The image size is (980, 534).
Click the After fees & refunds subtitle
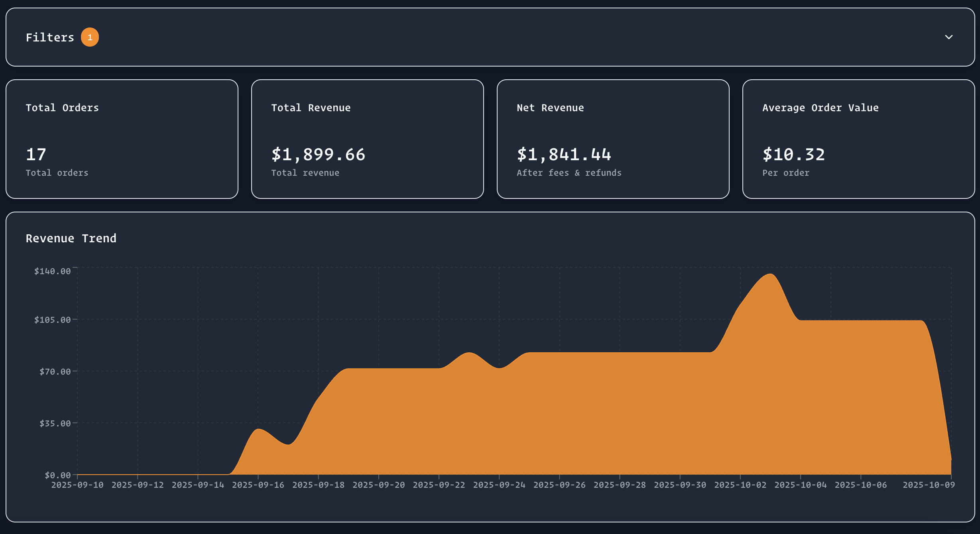(x=569, y=173)
